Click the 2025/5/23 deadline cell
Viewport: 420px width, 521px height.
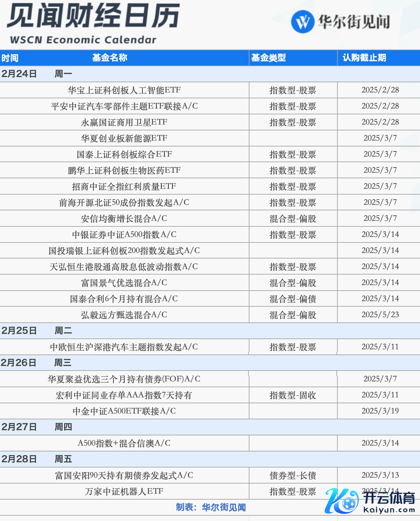[380, 315]
